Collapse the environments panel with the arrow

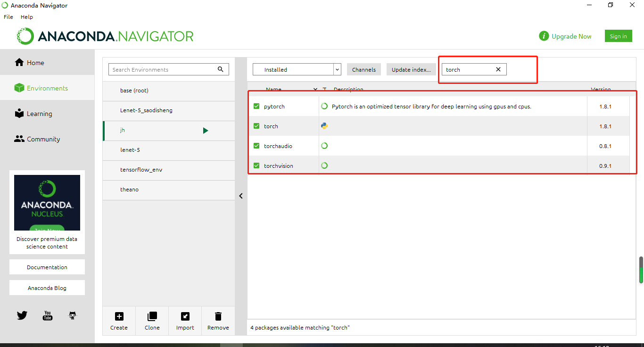pyautogui.click(x=241, y=196)
